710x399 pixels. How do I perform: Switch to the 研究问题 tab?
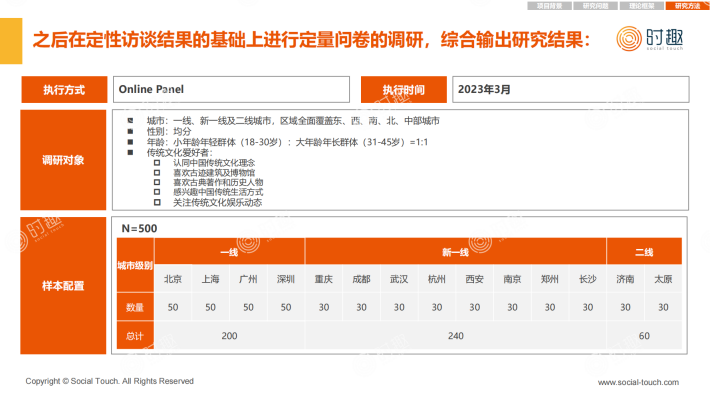(595, 6)
